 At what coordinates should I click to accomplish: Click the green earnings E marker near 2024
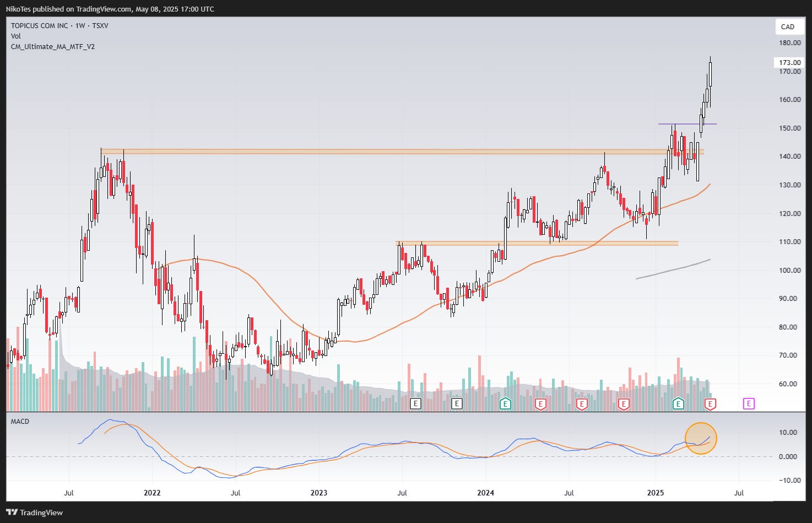point(505,404)
